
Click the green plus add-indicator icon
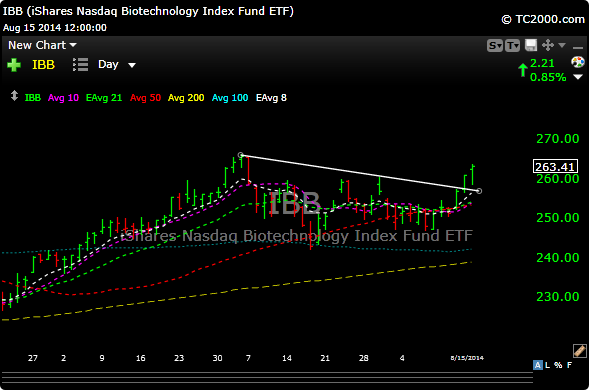[x=14, y=65]
